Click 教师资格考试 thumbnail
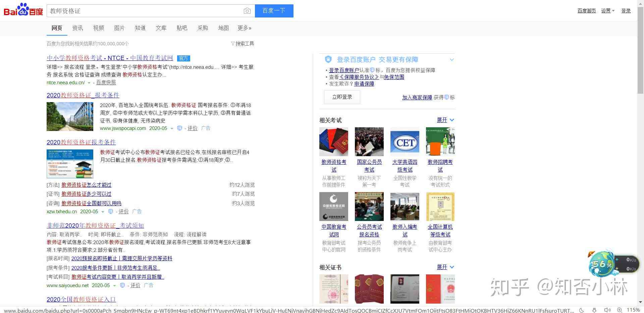This screenshot has width=644, height=313. 334,142
